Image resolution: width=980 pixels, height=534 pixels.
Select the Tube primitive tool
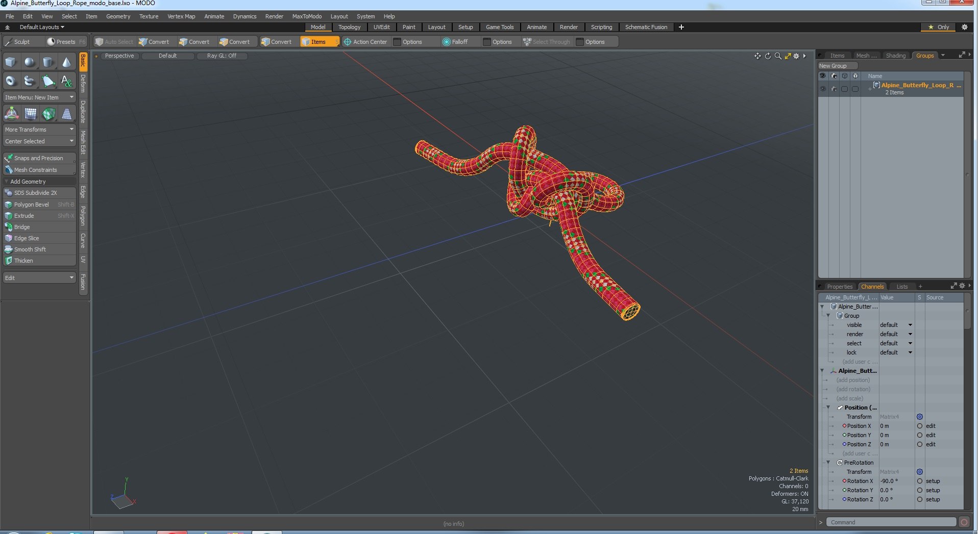pos(30,81)
